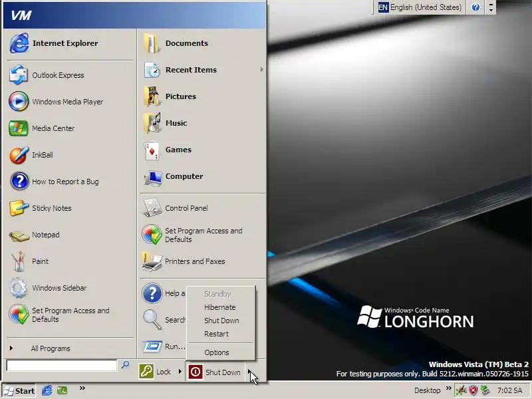Click the first system tray icon
The image size is (532, 399).
click(461, 390)
